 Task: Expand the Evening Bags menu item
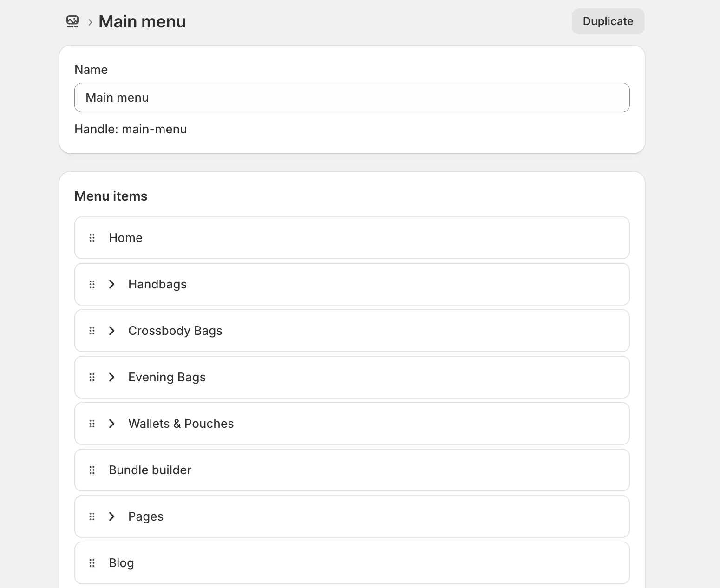point(111,377)
